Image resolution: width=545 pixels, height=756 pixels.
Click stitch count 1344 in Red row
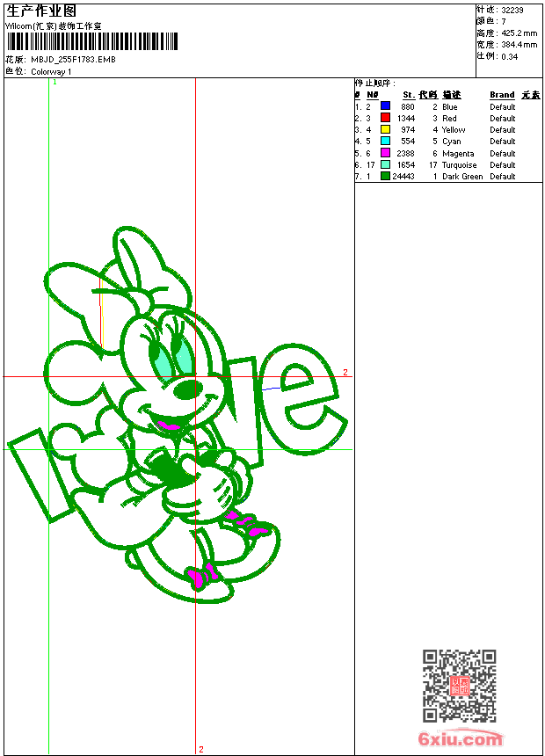[x=405, y=119]
